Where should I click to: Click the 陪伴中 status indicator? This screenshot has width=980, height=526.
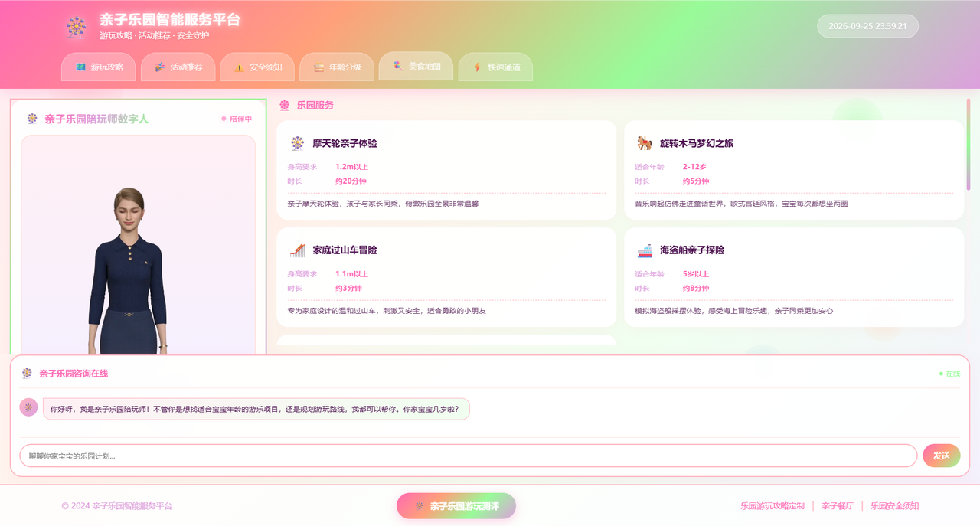click(x=237, y=119)
